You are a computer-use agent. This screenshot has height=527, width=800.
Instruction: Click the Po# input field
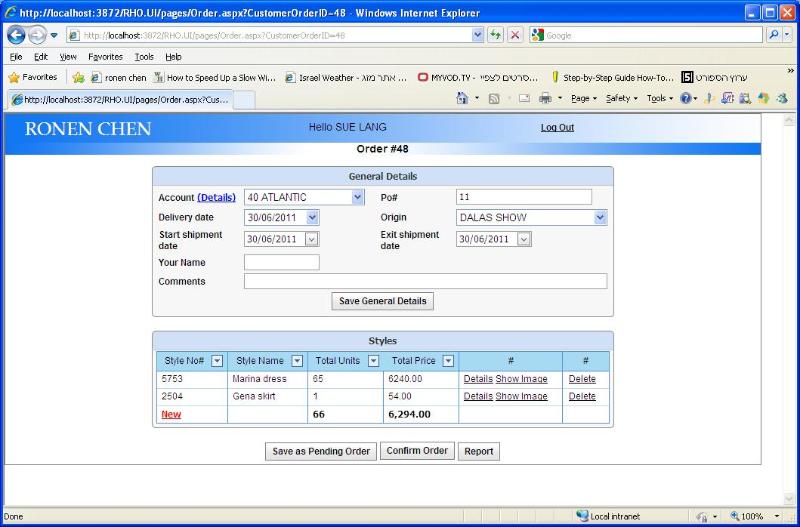click(x=524, y=197)
